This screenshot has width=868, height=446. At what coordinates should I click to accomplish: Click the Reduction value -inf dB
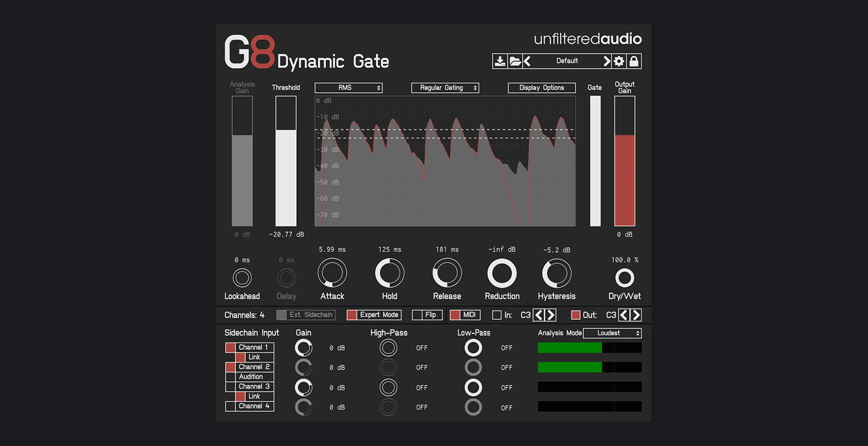pyautogui.click(x=502, y=250)
